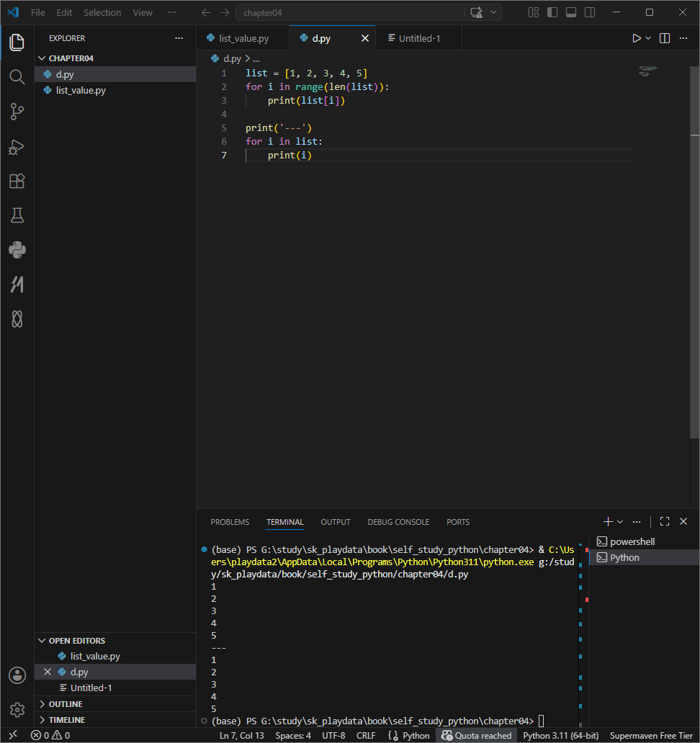The height and width of the screenshot is (743, 700).
Task: Open the Accounts menu
Action: point(17,676)
